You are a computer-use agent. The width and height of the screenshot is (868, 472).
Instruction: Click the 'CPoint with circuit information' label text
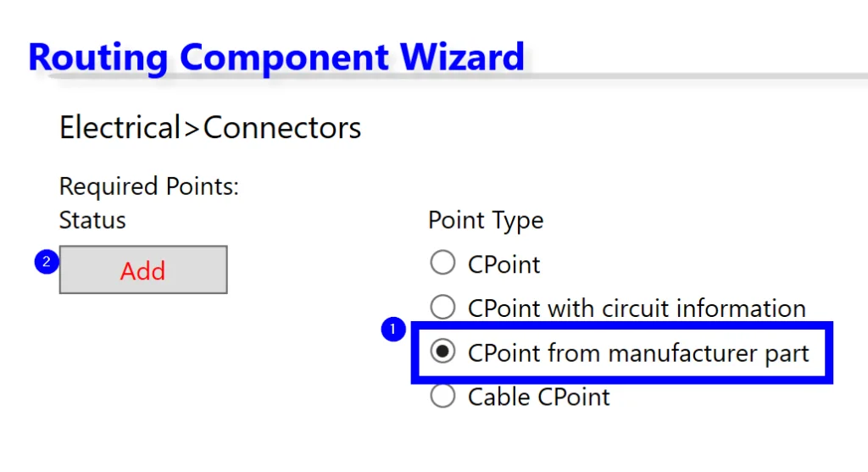[x=637, y=308]
